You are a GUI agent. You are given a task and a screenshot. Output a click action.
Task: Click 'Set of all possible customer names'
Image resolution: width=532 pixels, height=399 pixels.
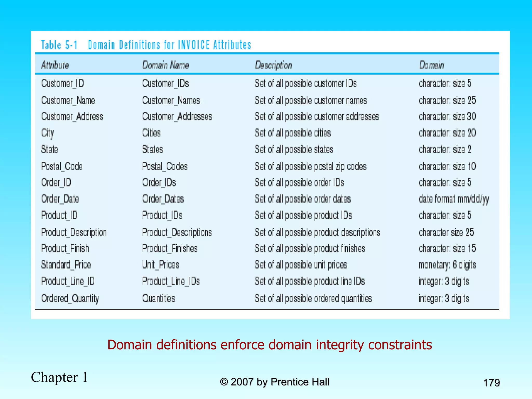coord(311,101)
